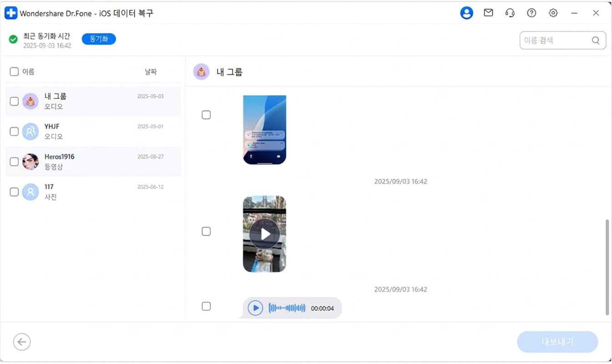
Task: Click the chat panel vertical scrollbar
Action: (607, 267)
